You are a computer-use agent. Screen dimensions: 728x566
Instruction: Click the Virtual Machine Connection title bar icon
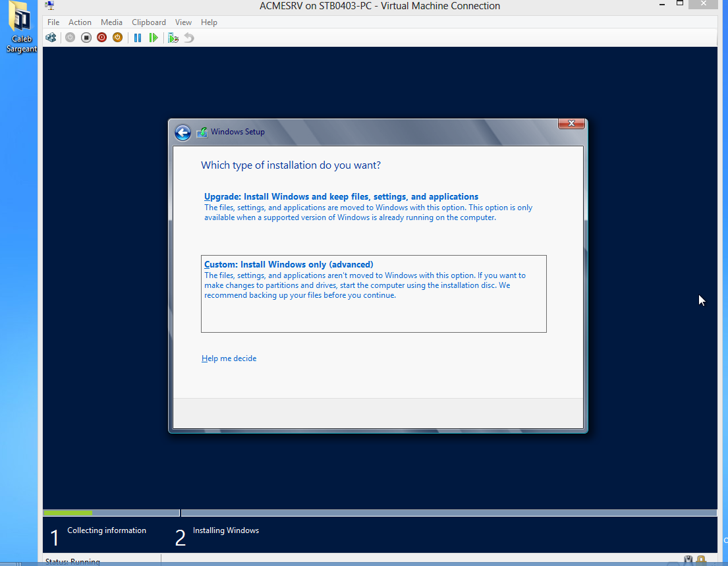[x=49, y=5]
